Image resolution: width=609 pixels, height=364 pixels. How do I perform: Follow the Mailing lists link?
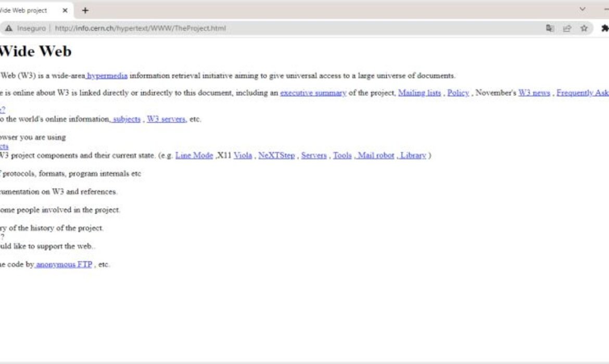[420, 93]
